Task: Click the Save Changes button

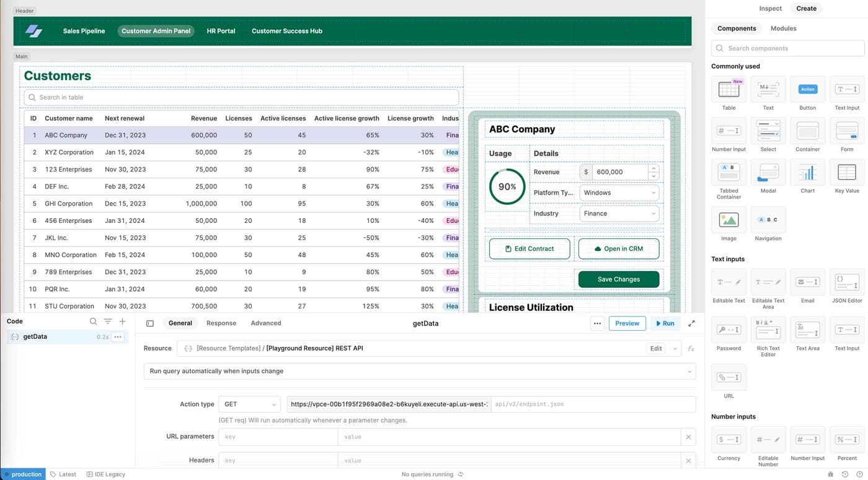Action: (x=619, y=278)
